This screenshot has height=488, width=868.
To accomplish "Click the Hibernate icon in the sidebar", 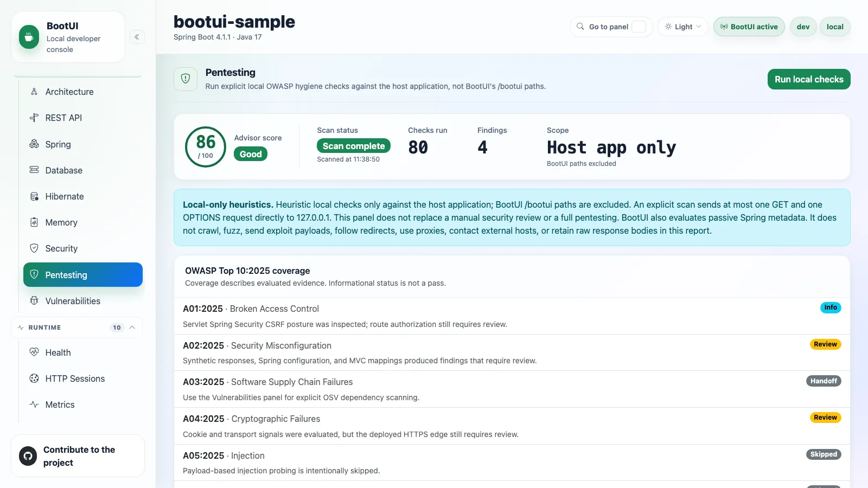I will (34, 196).
